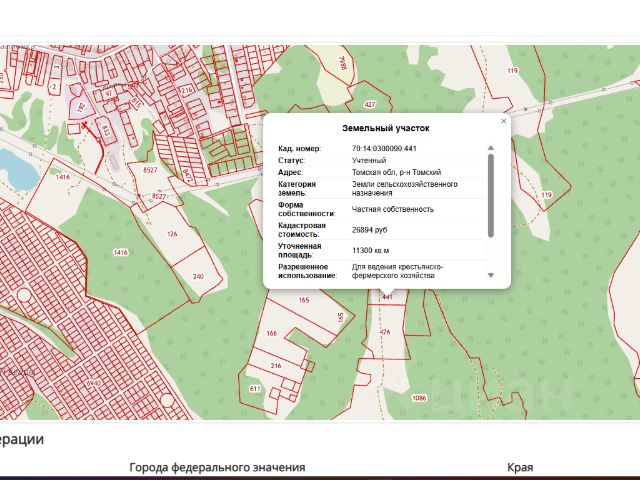640x480 pixels.
Task: Click parcel 126 on the map
Action: tap(172, 234)
